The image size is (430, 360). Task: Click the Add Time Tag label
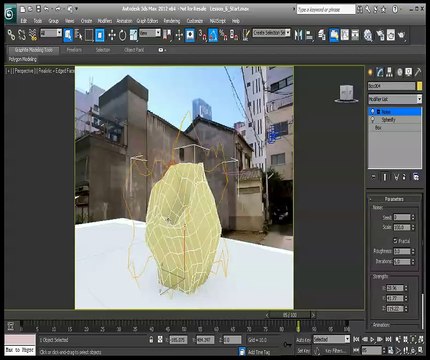[x=259, y=352]
